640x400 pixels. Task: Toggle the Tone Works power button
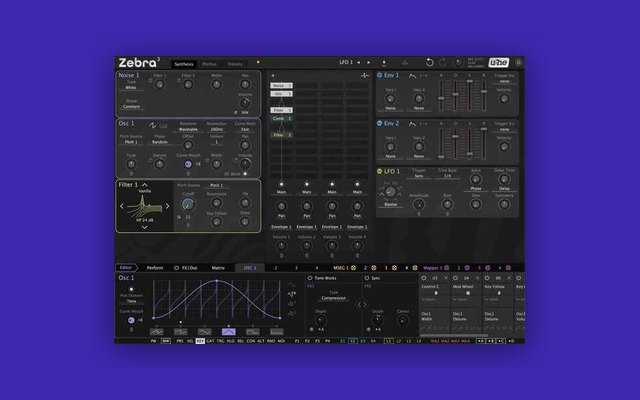(310, 278)
